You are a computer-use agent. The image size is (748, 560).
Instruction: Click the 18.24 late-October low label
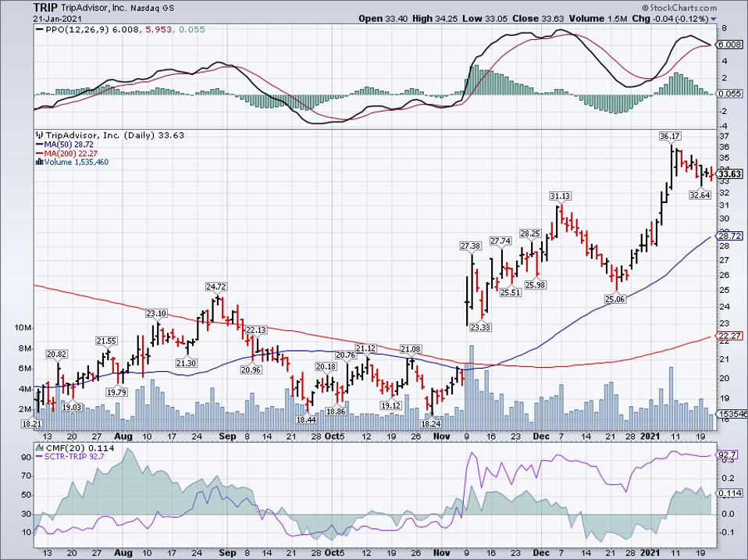431,423
